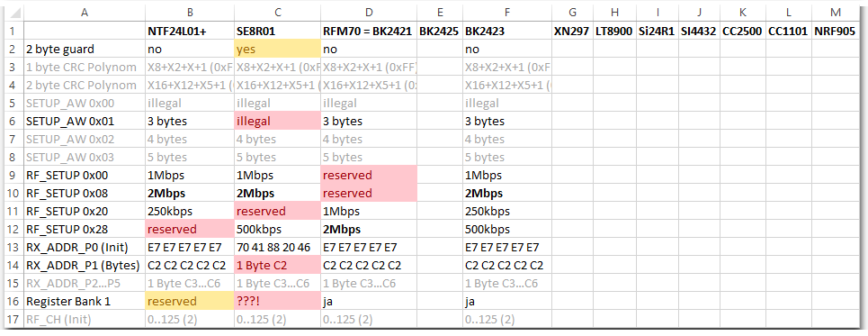
Task: Click the CC1101 cell
Action: click(x=789, y=31)
